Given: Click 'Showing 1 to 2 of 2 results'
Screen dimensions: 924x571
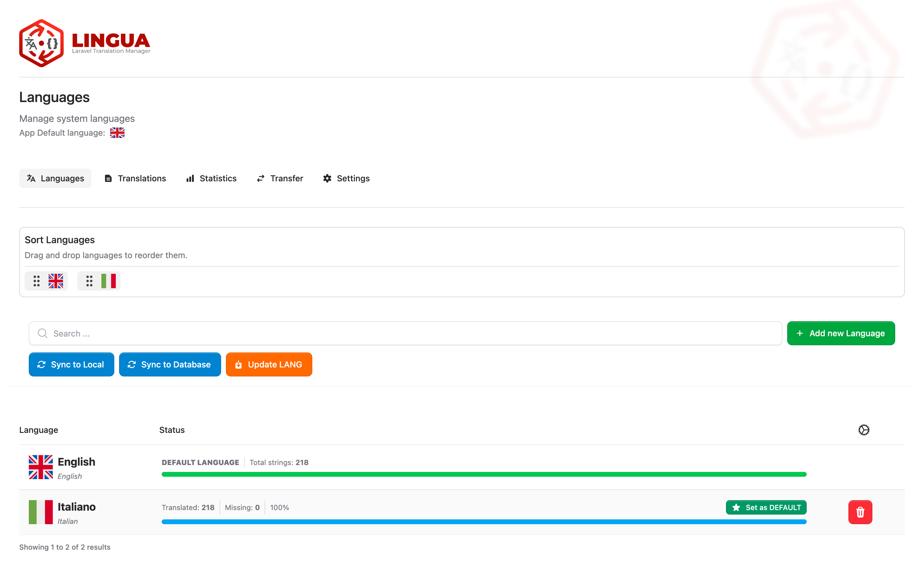Looking at the screenshot, I should 65,547.
